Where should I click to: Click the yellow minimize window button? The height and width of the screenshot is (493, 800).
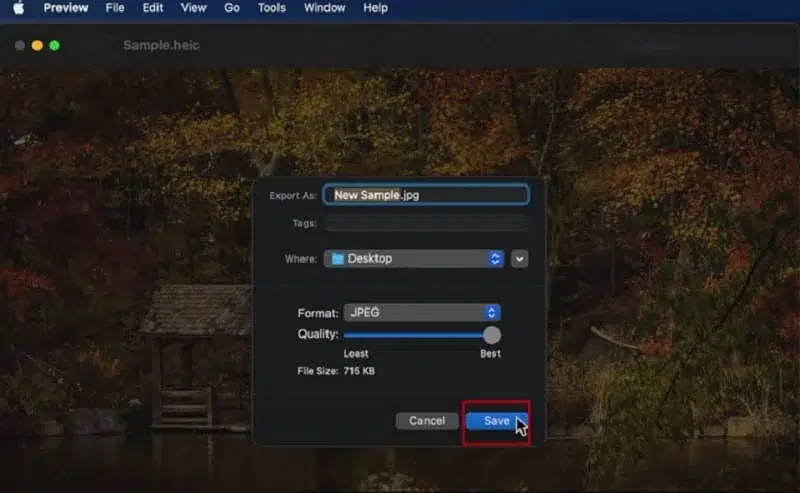coord(37,45)
